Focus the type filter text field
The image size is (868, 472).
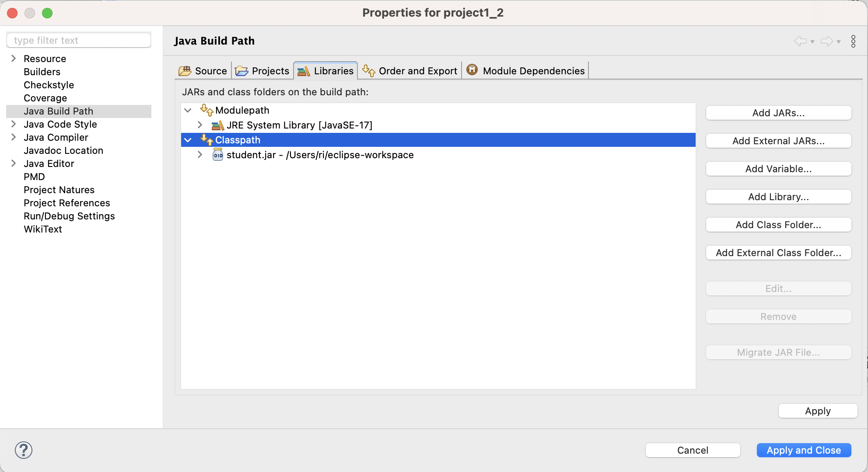[79, 40]
